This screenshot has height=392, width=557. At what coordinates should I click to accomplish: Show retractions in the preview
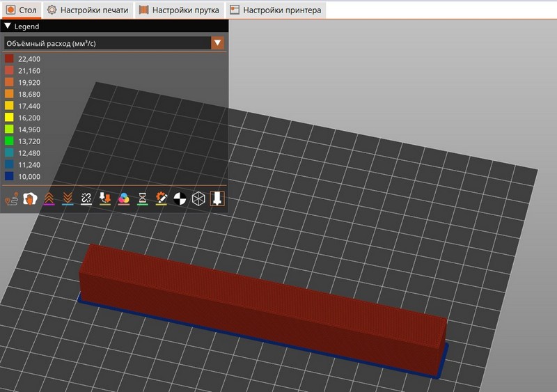click(x=49, y=199)
